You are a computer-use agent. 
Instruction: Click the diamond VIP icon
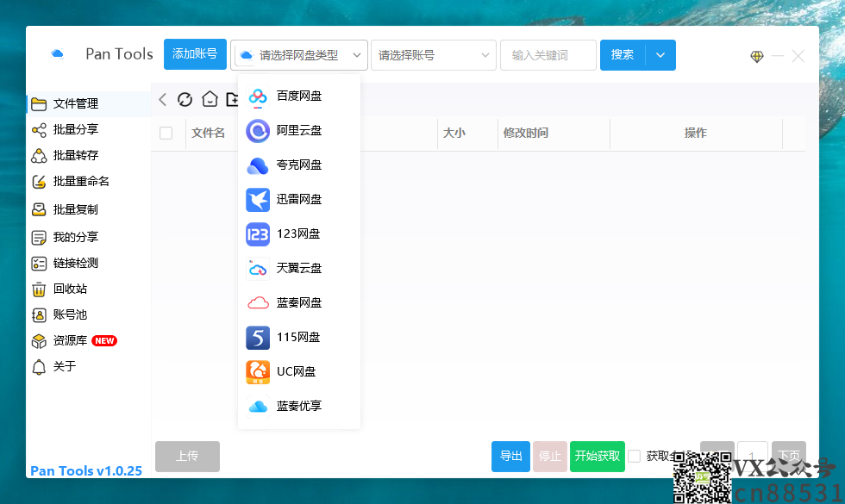[757, 56]
